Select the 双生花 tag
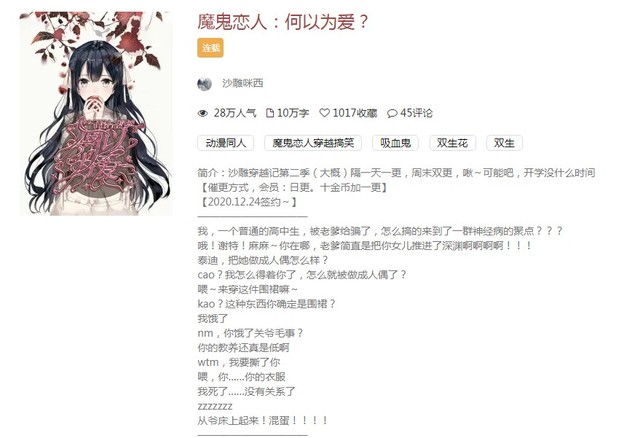This screenshot has width=640, height=438. 452,143
